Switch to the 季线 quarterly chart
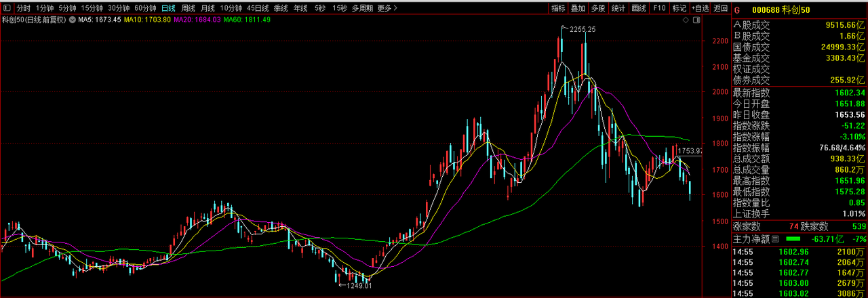The width and height of the screenshot is (868, 298). (281, 8)
